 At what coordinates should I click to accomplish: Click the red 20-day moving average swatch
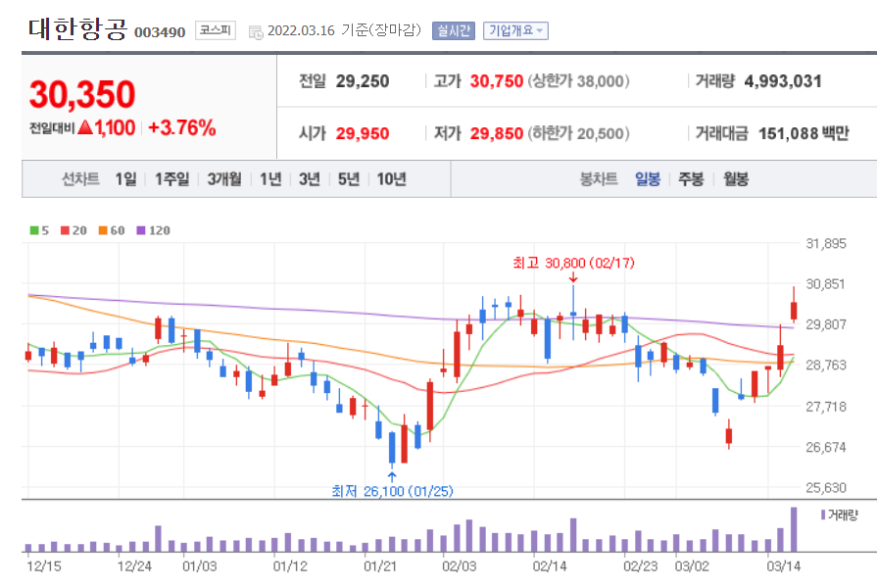coord(65,230)
